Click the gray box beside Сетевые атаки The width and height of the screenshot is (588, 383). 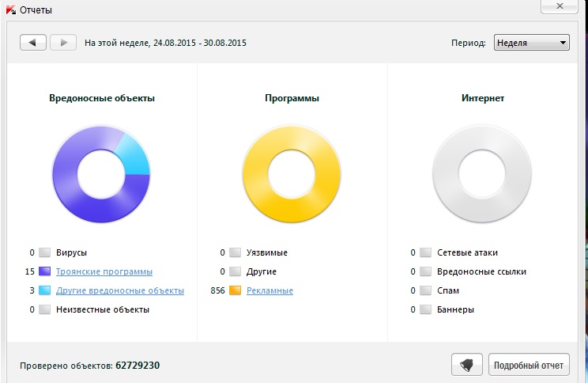(x=425, y=252)
